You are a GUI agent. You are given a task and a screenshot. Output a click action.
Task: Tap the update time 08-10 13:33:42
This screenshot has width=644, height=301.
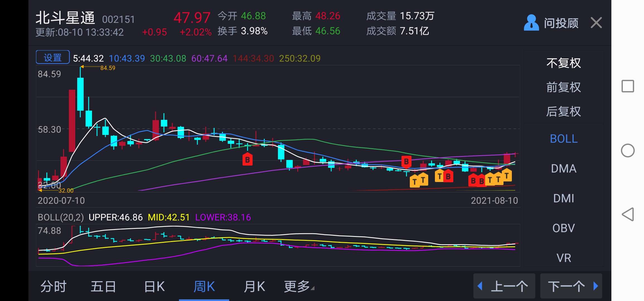coord(79,32)
